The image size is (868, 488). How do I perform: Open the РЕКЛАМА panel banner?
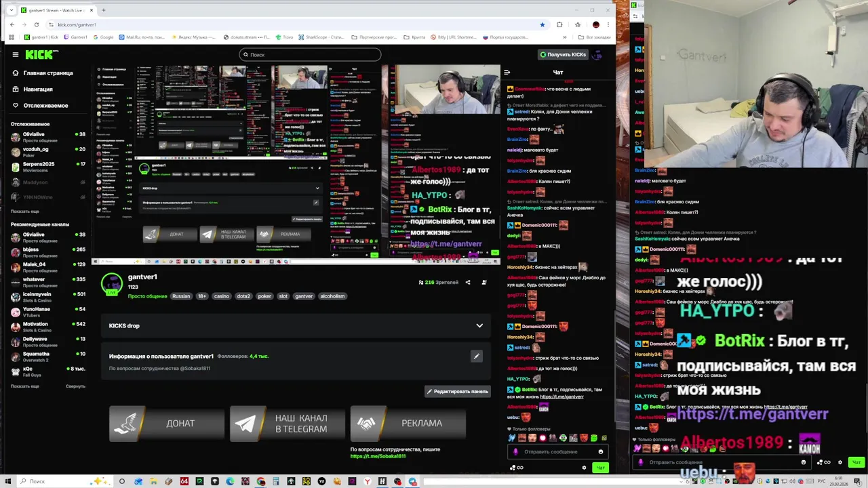pos(408,424)
